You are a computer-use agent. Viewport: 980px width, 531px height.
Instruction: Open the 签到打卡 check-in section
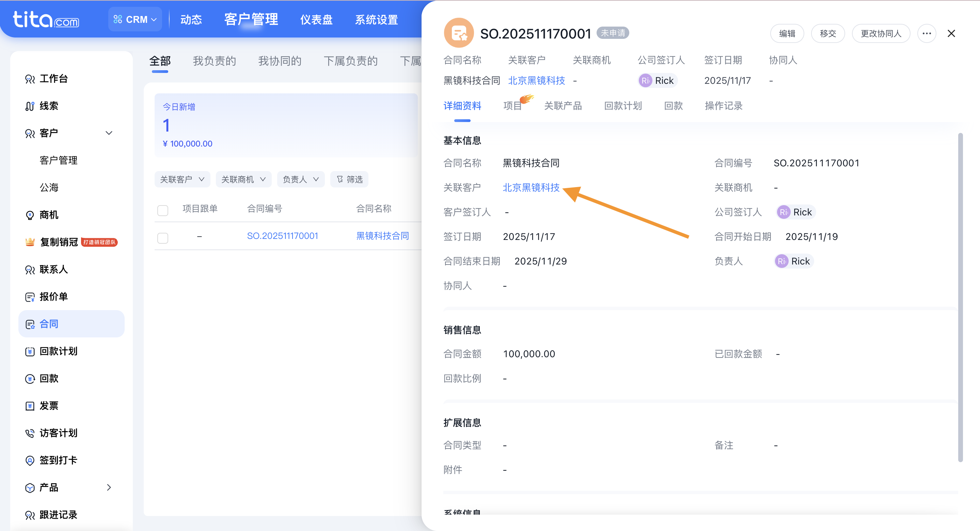click(58, 460)
